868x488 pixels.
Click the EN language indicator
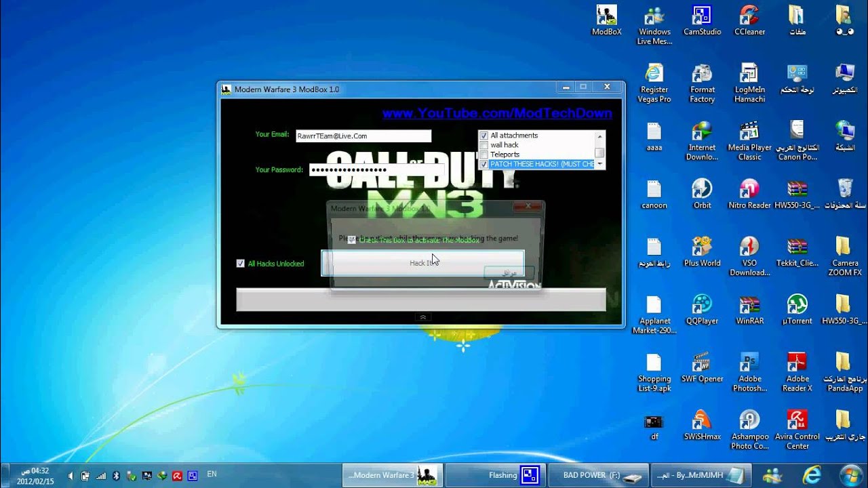click(x=212, y=476)
